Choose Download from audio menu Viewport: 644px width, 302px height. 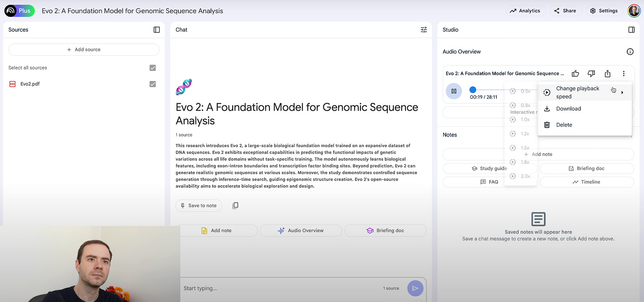tap(584, 108)
